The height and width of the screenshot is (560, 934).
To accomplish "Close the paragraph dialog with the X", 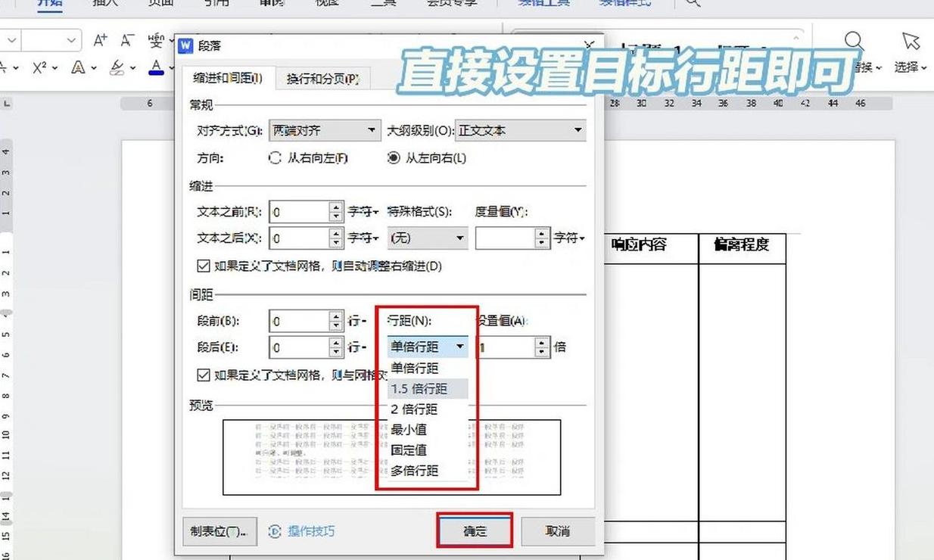I will point(590,45).
